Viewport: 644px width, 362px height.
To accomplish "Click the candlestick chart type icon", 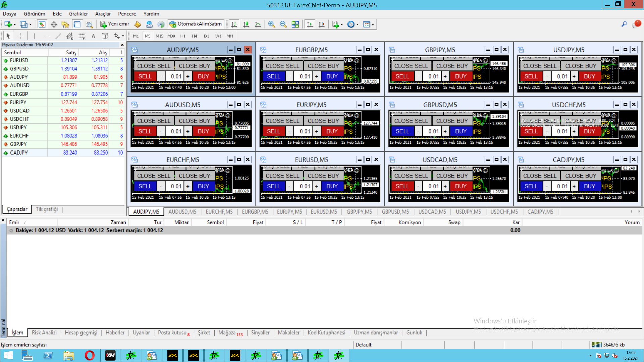I will [x=246, y=24].
